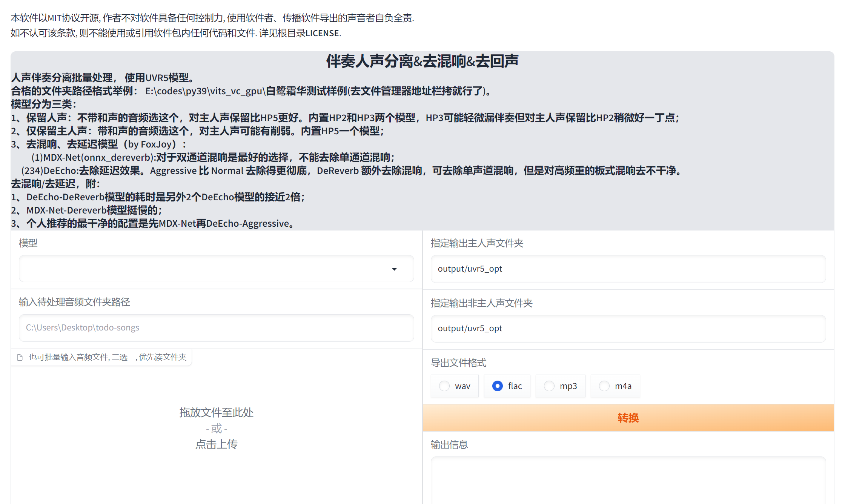
Task: Click the 转换 convert button
Action: click(x=628, y=418)
